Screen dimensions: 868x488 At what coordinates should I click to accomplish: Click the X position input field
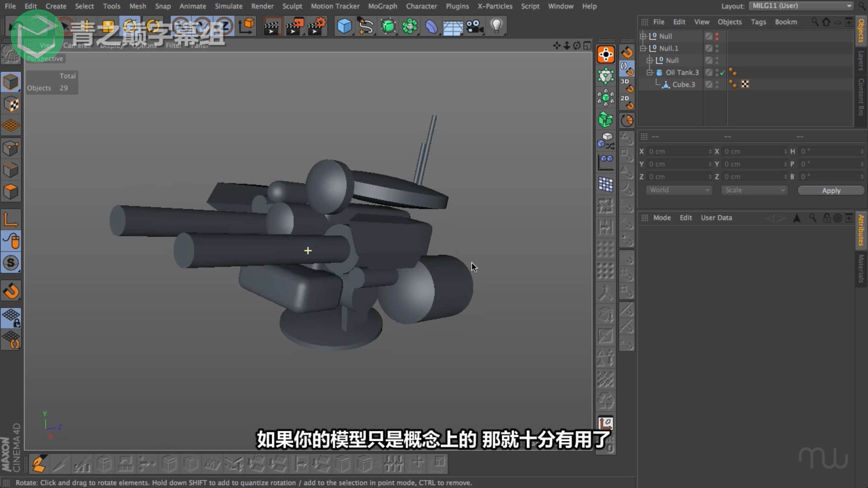pyautogui.click(x=677, y=151)
